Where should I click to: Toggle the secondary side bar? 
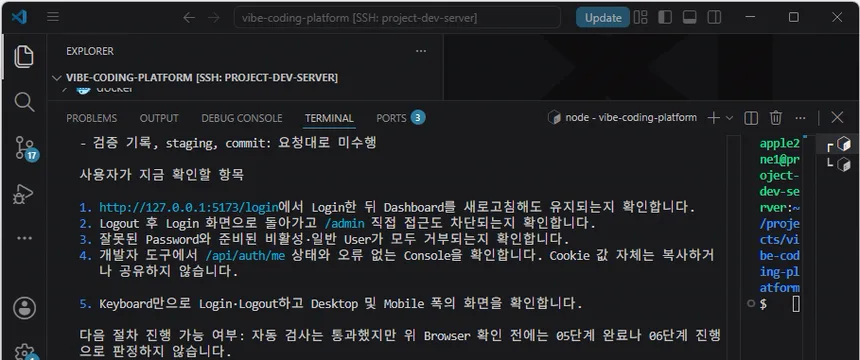click(x=714, y=18)
